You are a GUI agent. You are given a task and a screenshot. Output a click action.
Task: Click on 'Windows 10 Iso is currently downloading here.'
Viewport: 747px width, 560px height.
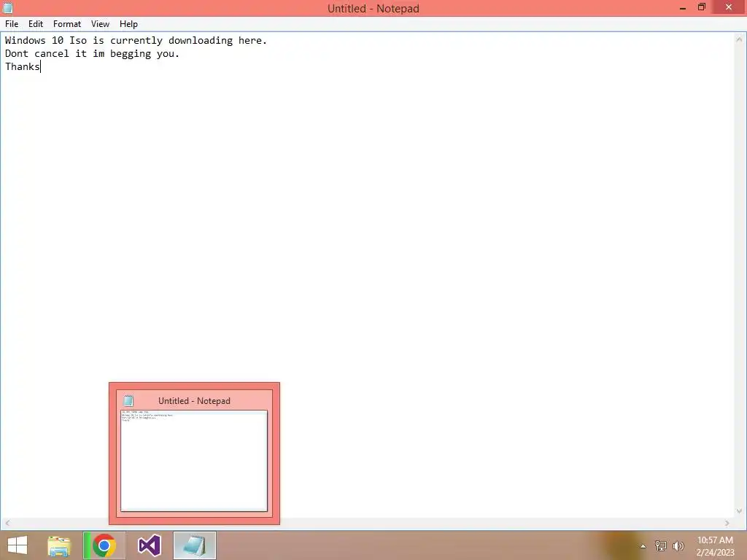(136, 41)
